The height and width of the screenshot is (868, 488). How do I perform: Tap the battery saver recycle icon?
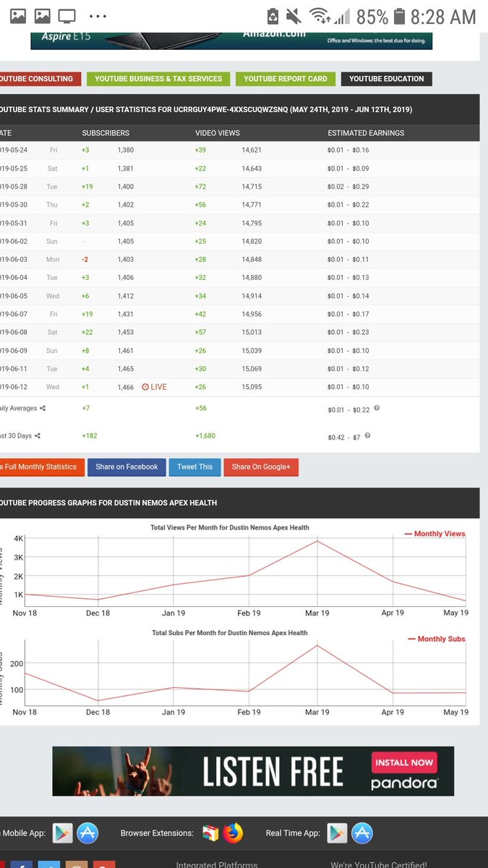tap(273, 15)
